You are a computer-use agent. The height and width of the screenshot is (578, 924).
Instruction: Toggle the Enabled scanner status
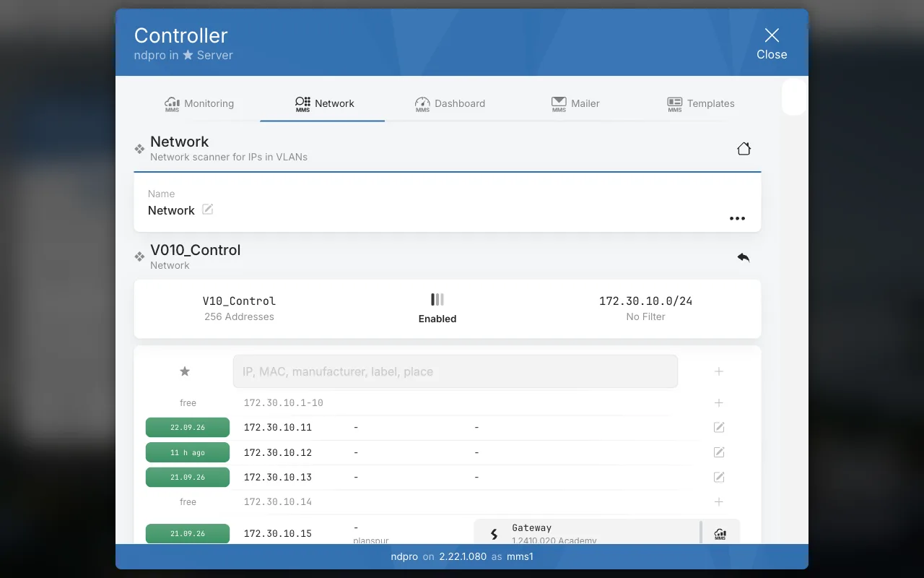437,309
